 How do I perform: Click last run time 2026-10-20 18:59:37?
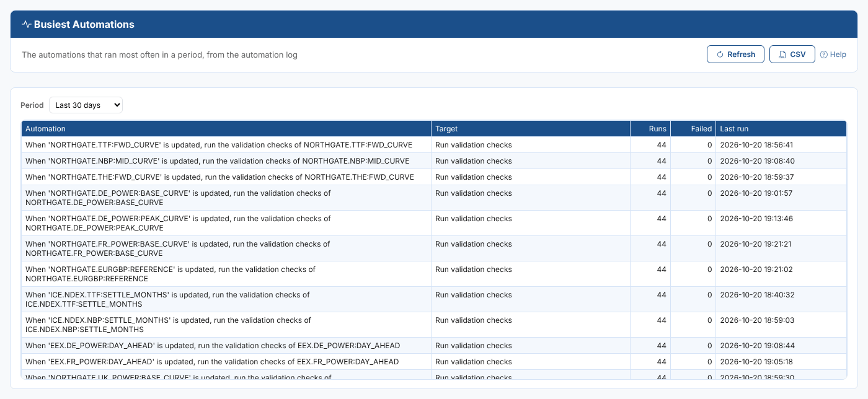click(x=756, y=177)
